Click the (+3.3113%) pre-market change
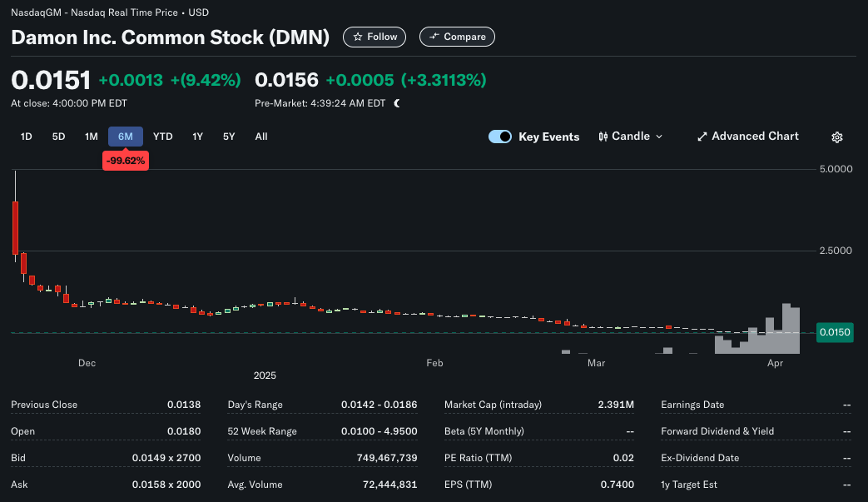This screenshot has height=502, width=868. (x=444, y=80)
